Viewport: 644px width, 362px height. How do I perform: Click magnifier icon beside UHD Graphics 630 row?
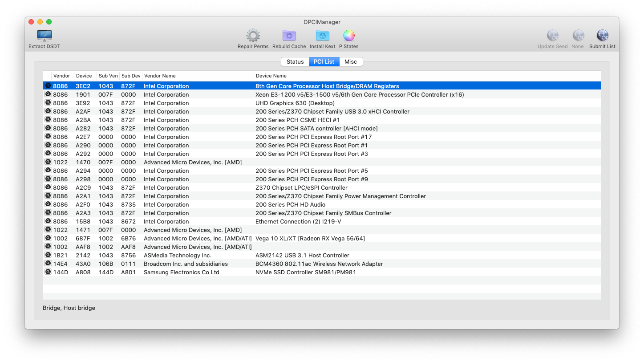pos(48,103)
